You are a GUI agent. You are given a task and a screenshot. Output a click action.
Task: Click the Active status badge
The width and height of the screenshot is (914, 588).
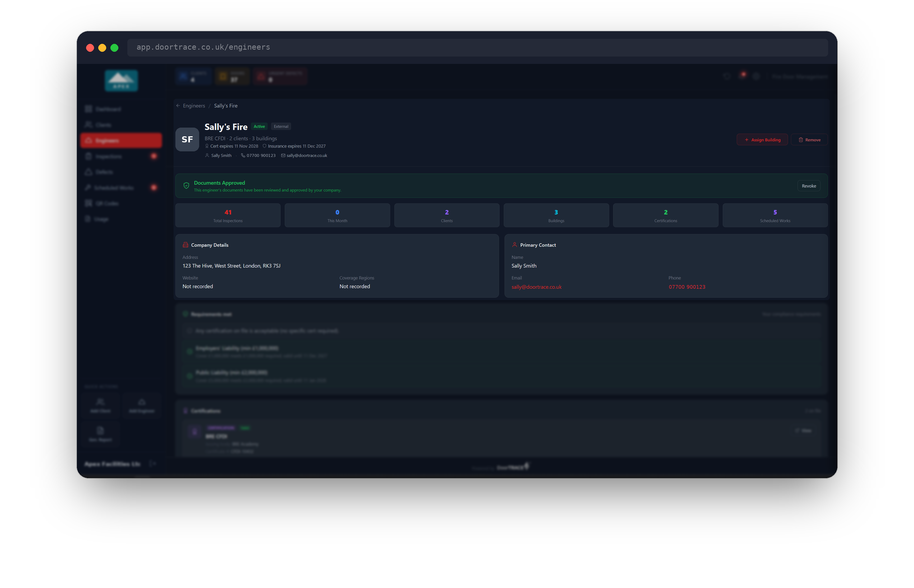coord(259,126)
